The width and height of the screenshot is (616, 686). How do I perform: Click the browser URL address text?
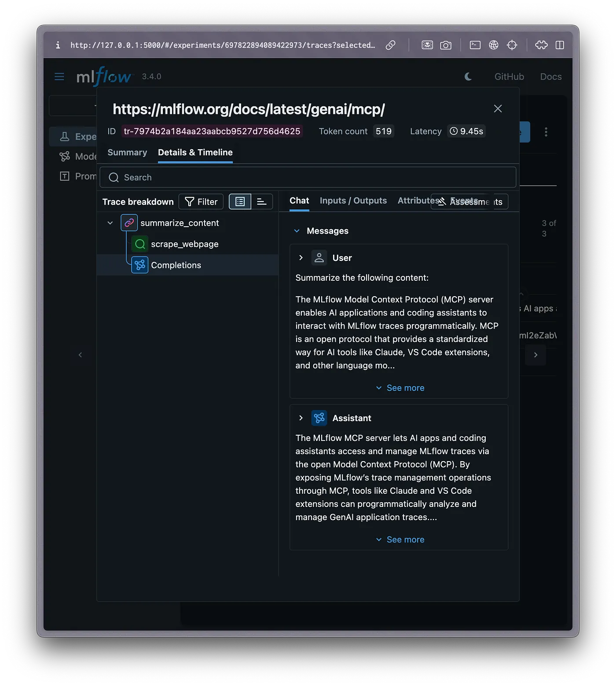[x=223, y=45]
